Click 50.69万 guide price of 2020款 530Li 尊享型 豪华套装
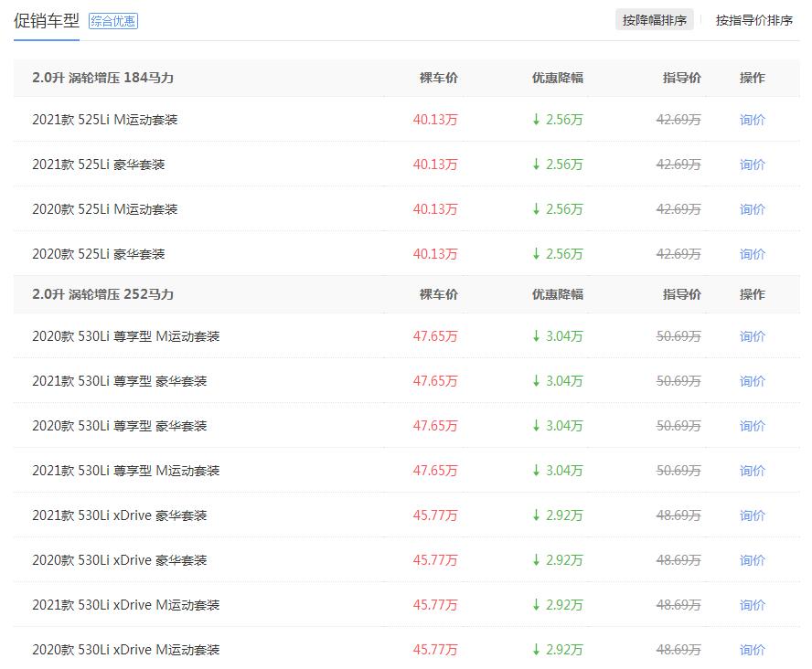This screenshot has width=812, height=669. coord(678,426)
